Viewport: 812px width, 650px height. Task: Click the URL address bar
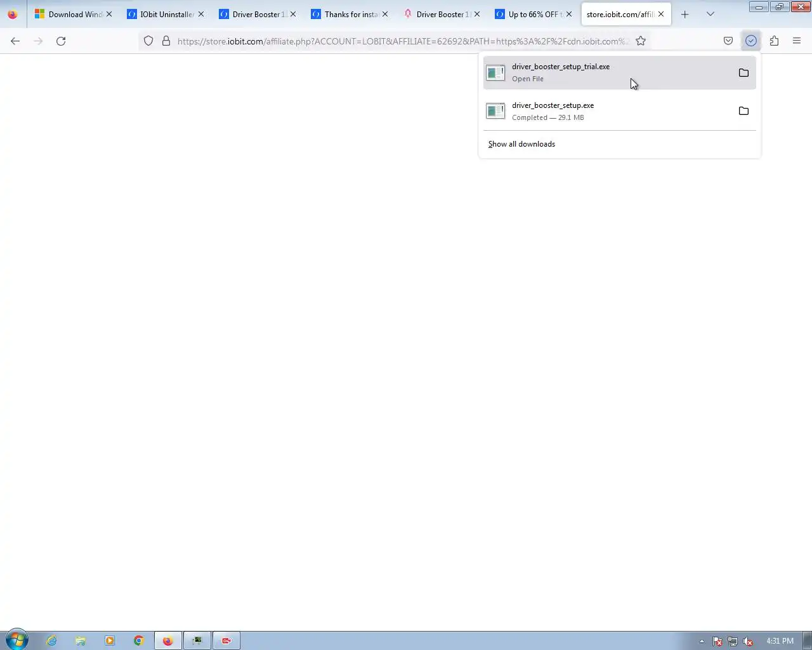tap(403, 41)
